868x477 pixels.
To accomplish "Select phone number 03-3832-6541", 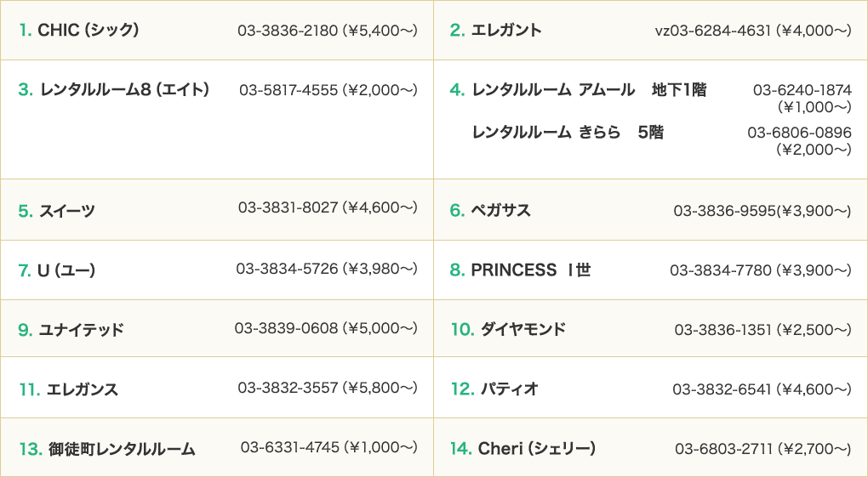I will 722,389.
